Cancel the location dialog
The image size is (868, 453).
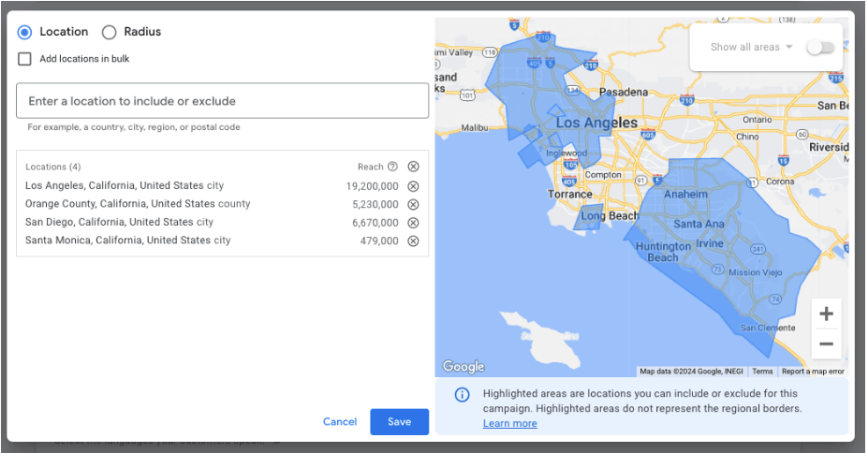point(340,421)
